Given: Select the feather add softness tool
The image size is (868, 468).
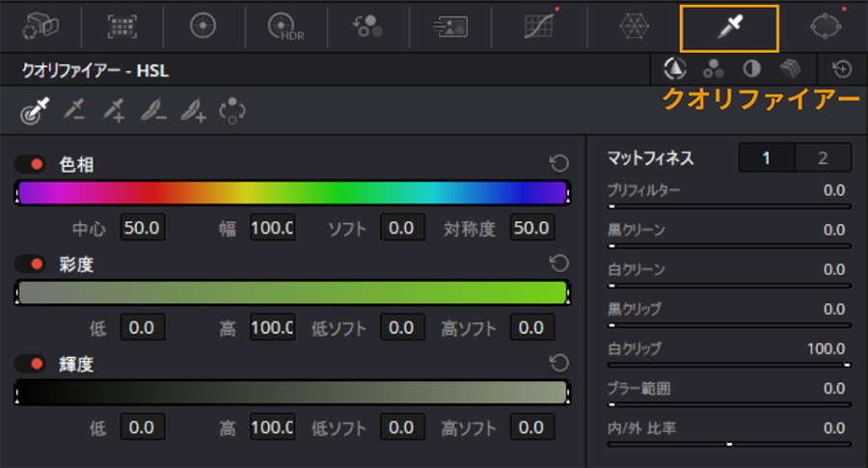Looking at the screenshot, I should tap(193, 110).
